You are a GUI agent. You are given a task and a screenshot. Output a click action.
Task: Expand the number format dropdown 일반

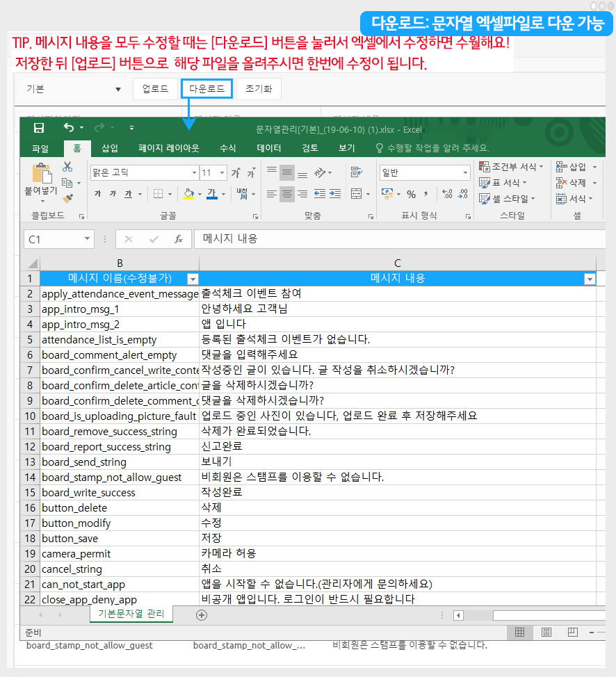point(465,172)
